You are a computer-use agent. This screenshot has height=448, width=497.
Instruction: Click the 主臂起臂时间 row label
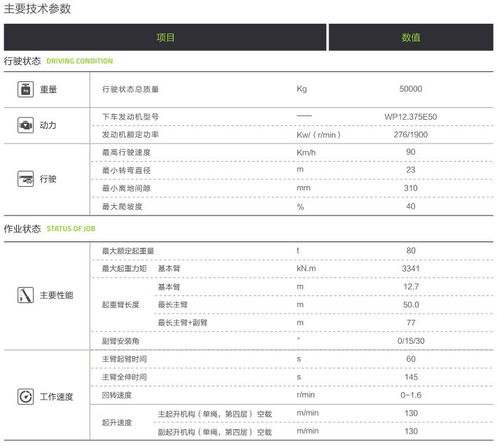click(x=125, y=359)
